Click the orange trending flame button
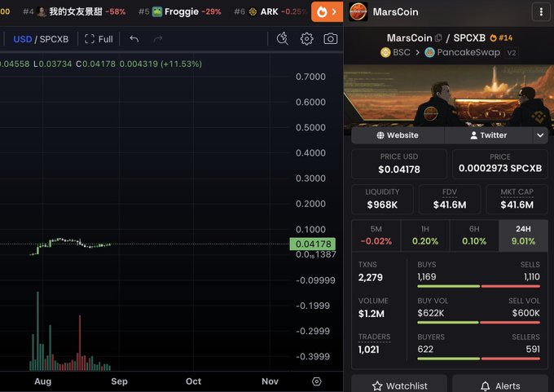 pos(327,12)
